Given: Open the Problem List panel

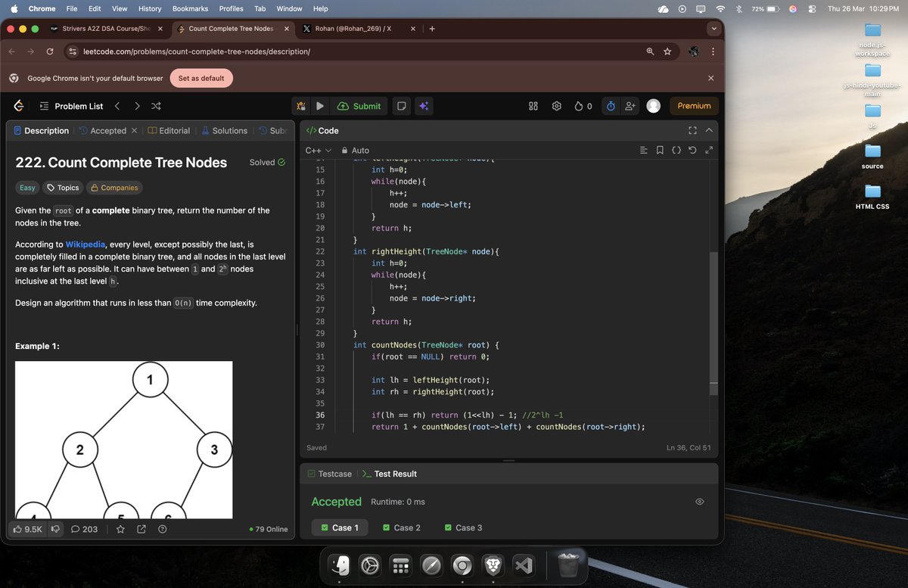Looking at the screenshot, I should click(71, 106).
